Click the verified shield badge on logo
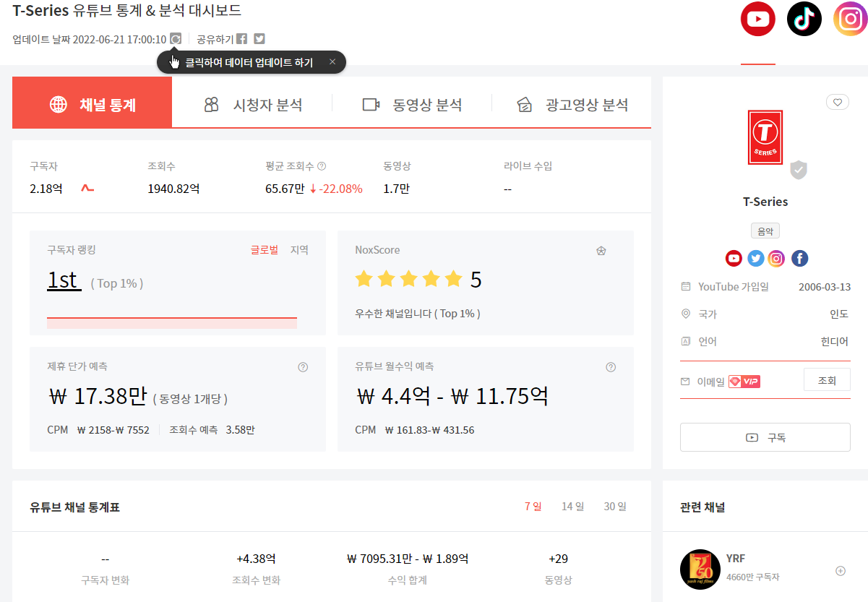This screenshot has height=602, width=868. click(798, 170)
